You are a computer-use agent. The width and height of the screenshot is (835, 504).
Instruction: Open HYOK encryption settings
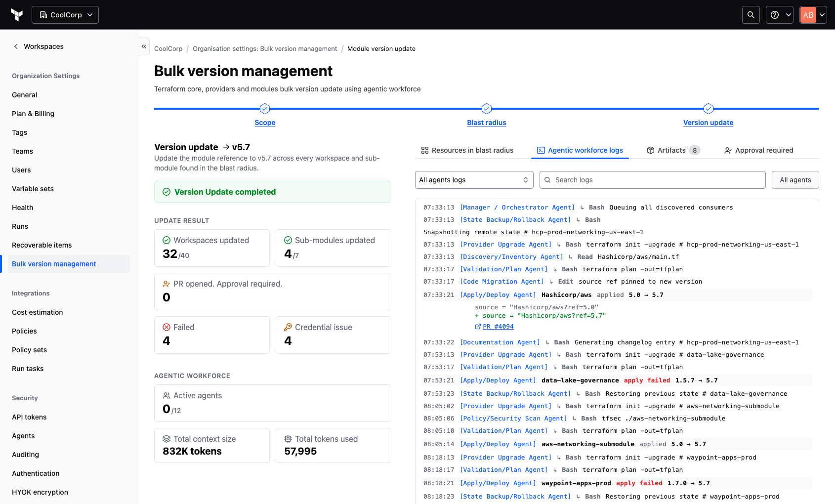(x=40, y=492)
